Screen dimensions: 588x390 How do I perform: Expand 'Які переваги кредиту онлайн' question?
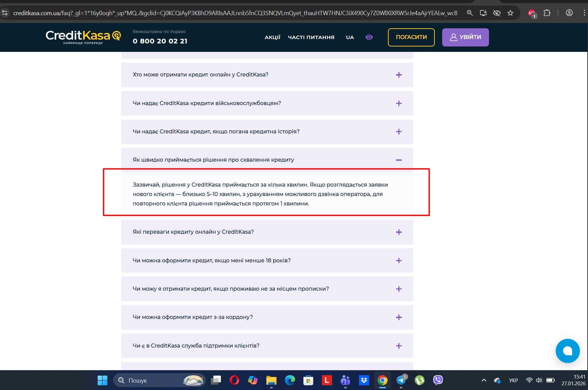click(267, 232)
